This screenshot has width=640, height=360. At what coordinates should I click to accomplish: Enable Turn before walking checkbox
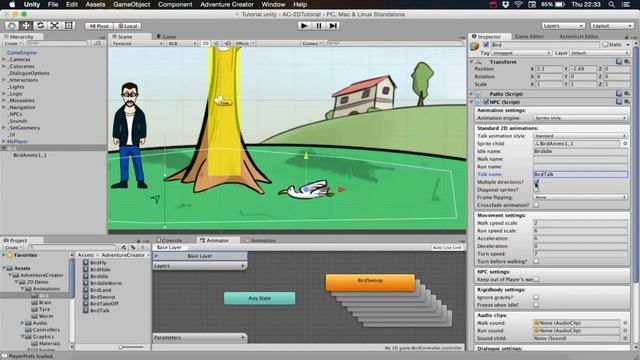click(x=536, y=261)
